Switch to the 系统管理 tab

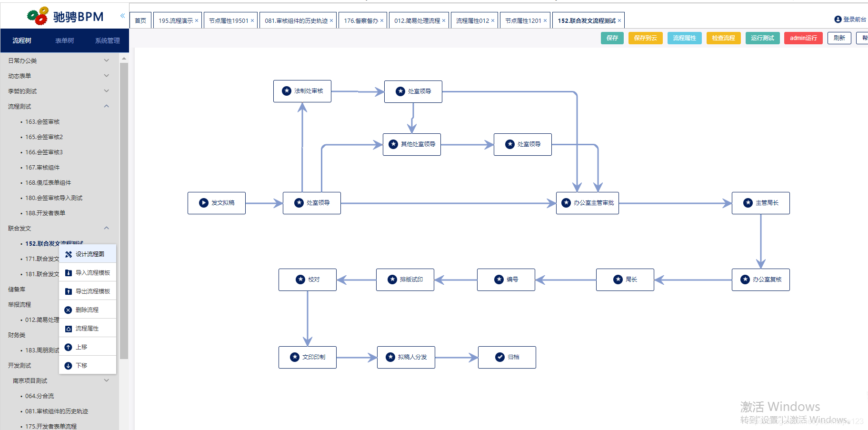click(108, 40)
